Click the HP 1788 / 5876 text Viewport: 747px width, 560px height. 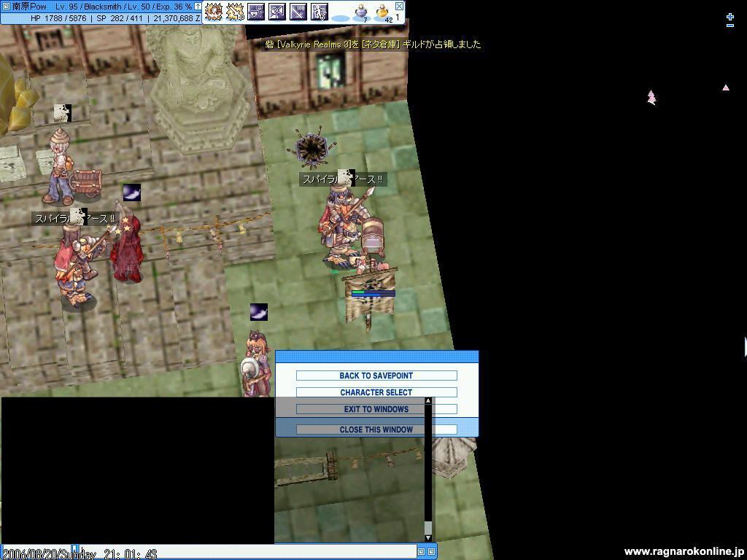click(x=58, y=18)
